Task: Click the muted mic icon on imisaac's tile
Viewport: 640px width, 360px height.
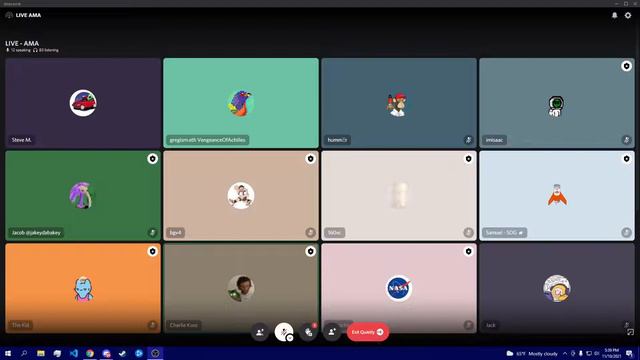Action: (x=626, y=140)
